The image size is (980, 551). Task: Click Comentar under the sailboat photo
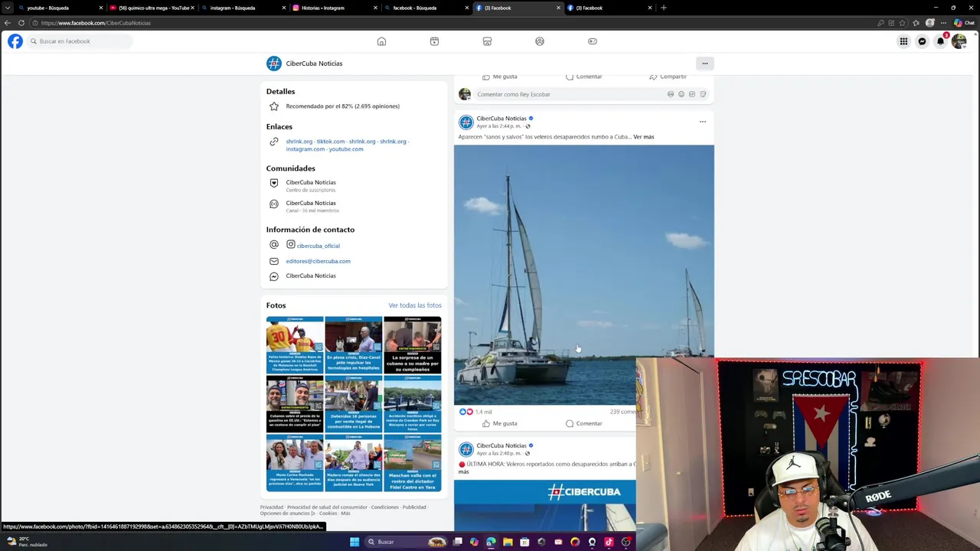click(583, 423)
